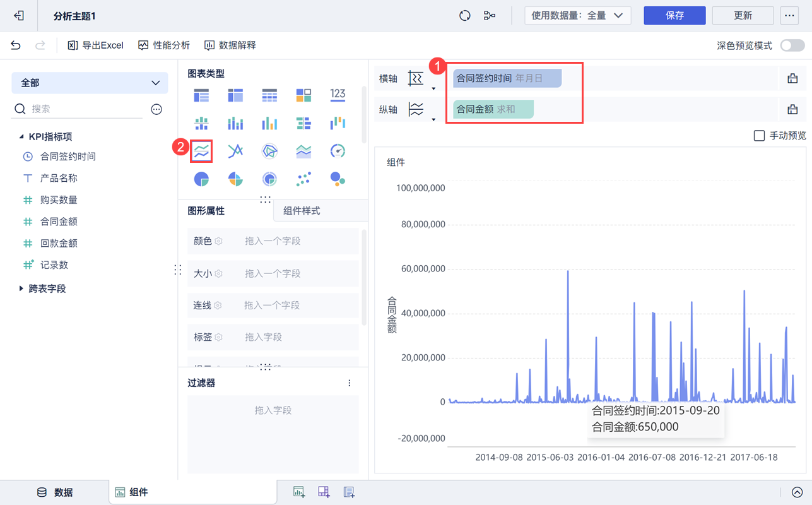Clear the 纵轴 row with its right-end icon
Screen dimensions: 812x505
pyautogui.click(x=792, y=110)
